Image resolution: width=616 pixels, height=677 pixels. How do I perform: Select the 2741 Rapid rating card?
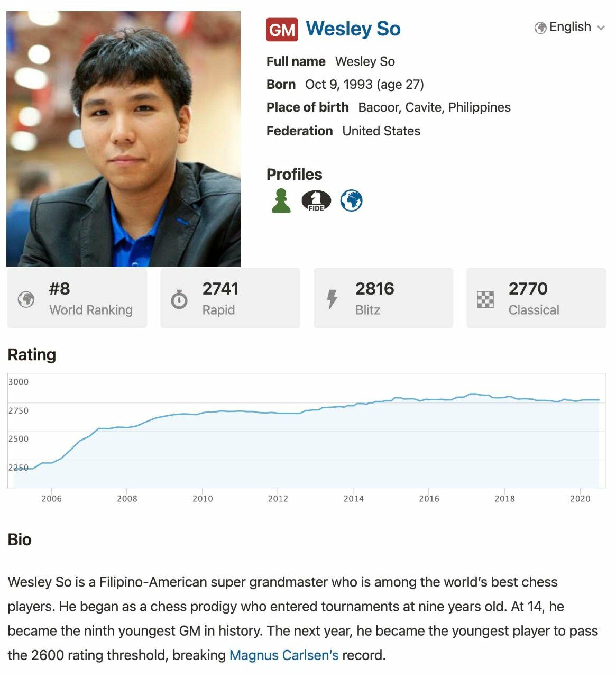pyautogui.click(x=230, y=298)
